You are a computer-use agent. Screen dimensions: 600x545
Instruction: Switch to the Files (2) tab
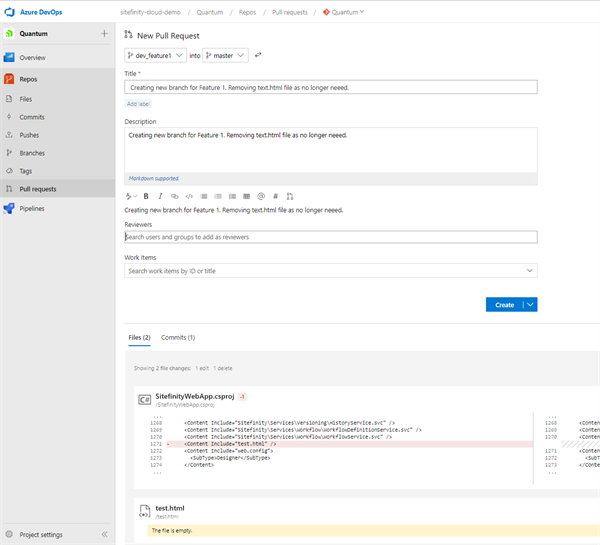139,338
